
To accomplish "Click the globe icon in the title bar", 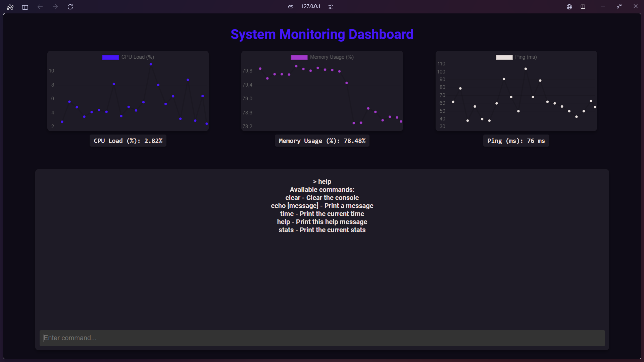I will pyautogui.click(x=569, y=7).
